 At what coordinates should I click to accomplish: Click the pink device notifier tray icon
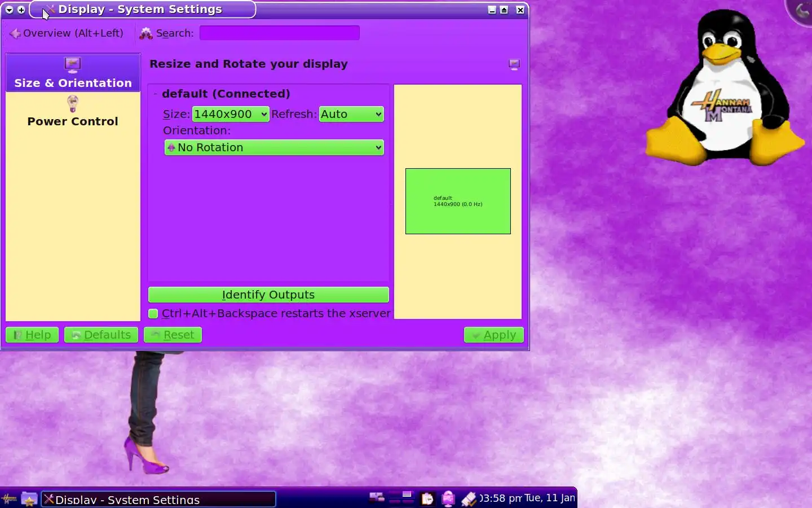pyautogui.click(x=448, y=498)
